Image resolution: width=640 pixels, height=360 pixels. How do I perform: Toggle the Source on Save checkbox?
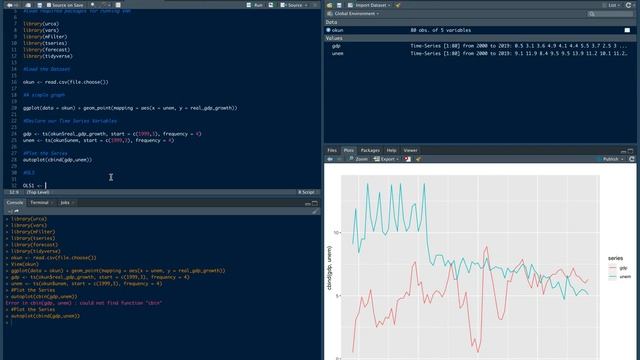pyautogui.click(x=49, y=5)
